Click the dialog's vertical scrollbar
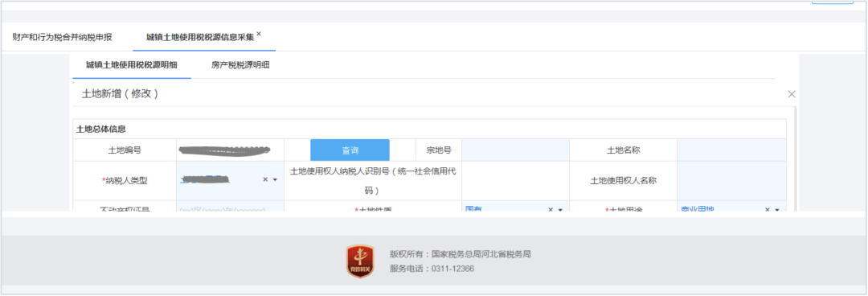This screenshot has width=868, height=296. coord(795,158)
